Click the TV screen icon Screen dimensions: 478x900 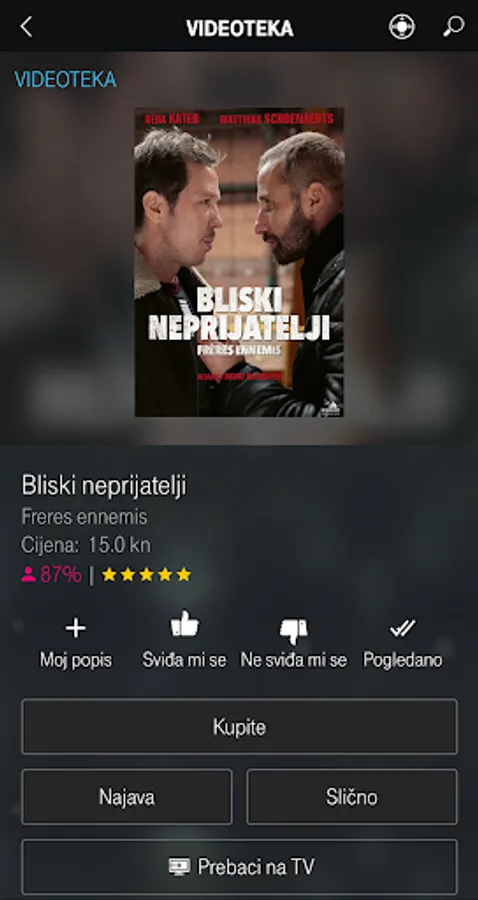(x=179, y=866)
